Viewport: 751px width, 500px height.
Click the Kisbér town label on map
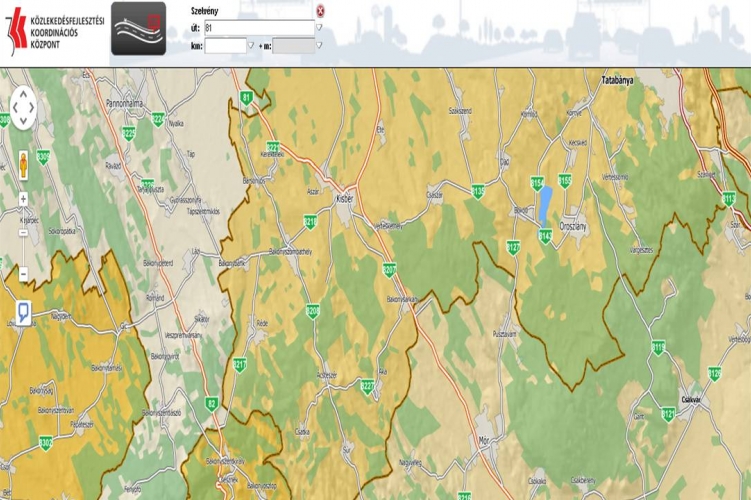pos(345,198)
